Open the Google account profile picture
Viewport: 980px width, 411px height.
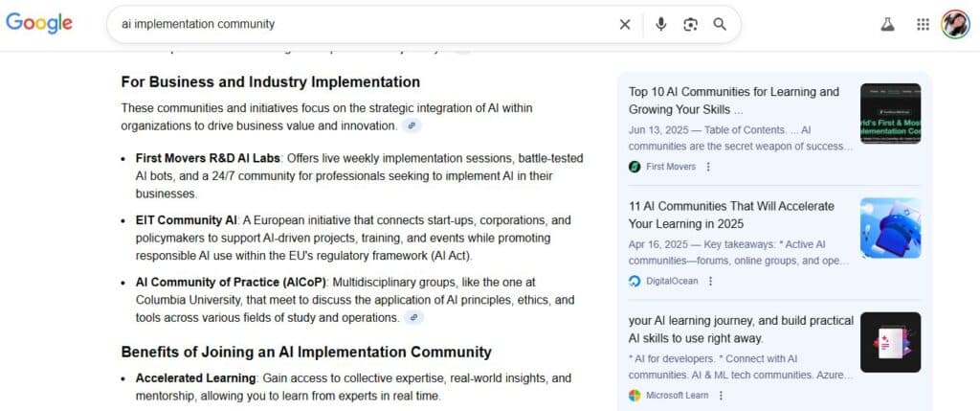[x=955, y=24]
